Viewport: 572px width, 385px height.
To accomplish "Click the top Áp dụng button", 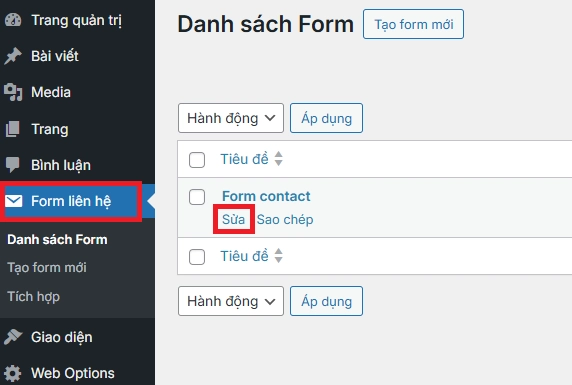I will pyautogui.click(x=326, y=118).
